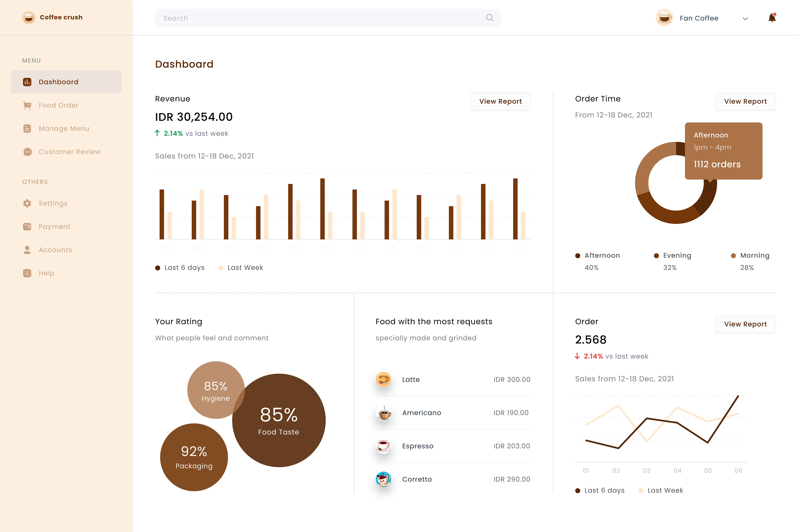Click the Corretto drink thumbnail
The image size is (798, 532).
[383, 479]
